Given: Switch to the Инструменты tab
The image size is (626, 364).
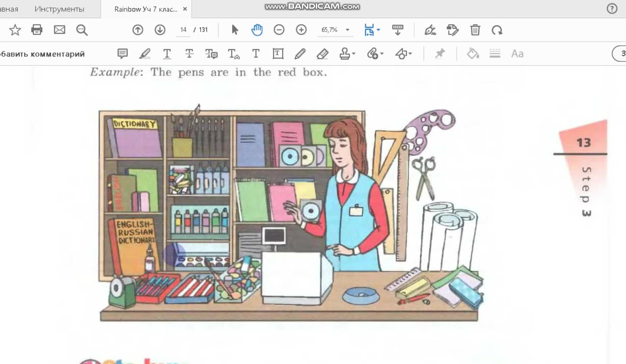Looking at the screenshot, I should point(58,9).
